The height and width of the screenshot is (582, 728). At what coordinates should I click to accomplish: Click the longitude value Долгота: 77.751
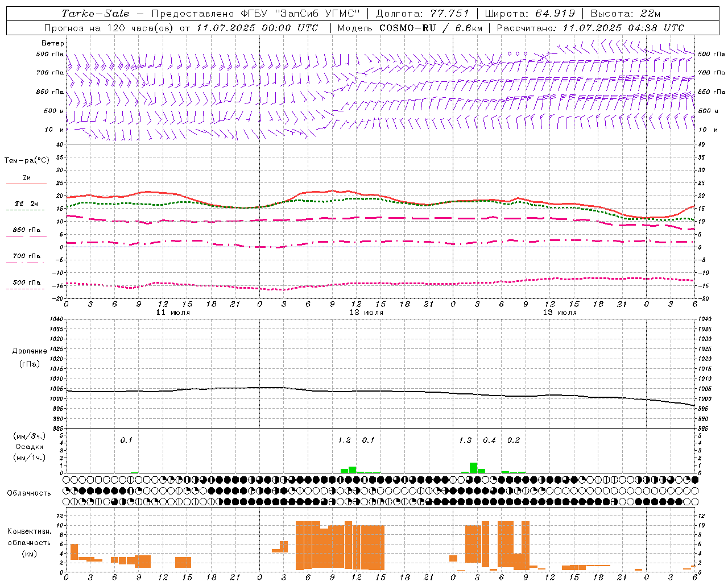pyautogui.click(x=423, y=14)
